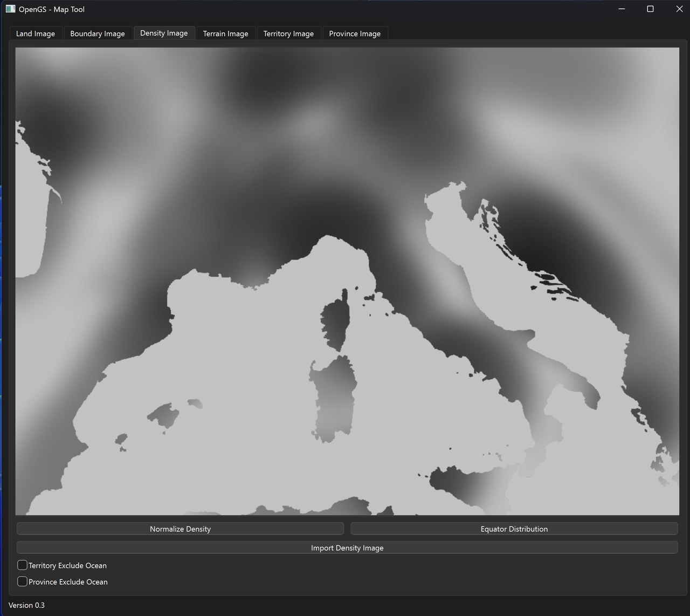
Task: Enable the Province Exclude Ocean checkbox
Action: (22, 581)
